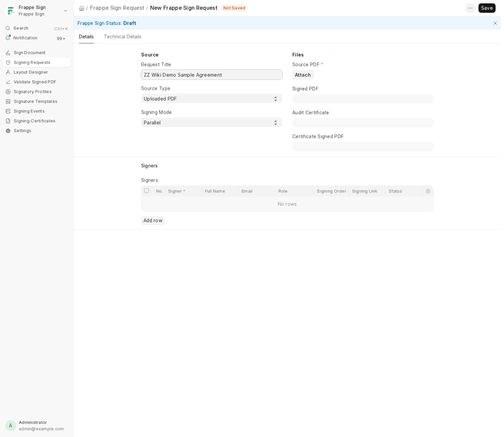The height and width of the screenshot is (437, 504).
Task: Open Settings in sidebar
Action: [37, 131]
